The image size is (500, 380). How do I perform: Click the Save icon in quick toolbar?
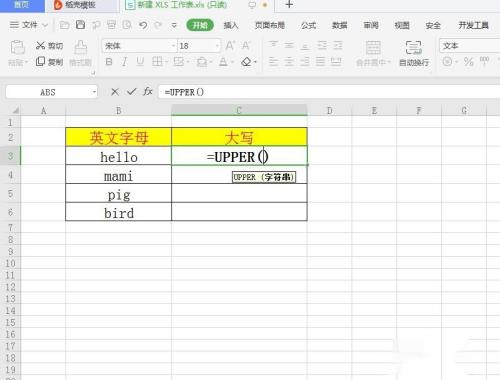(80, 25)
